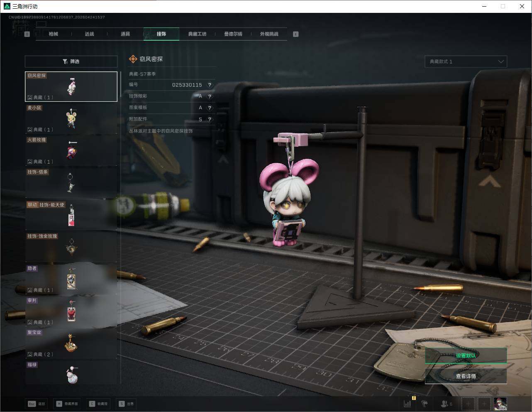532x412 pixels.
Task: Open the 枪械 tab
Action: point(54,34)
